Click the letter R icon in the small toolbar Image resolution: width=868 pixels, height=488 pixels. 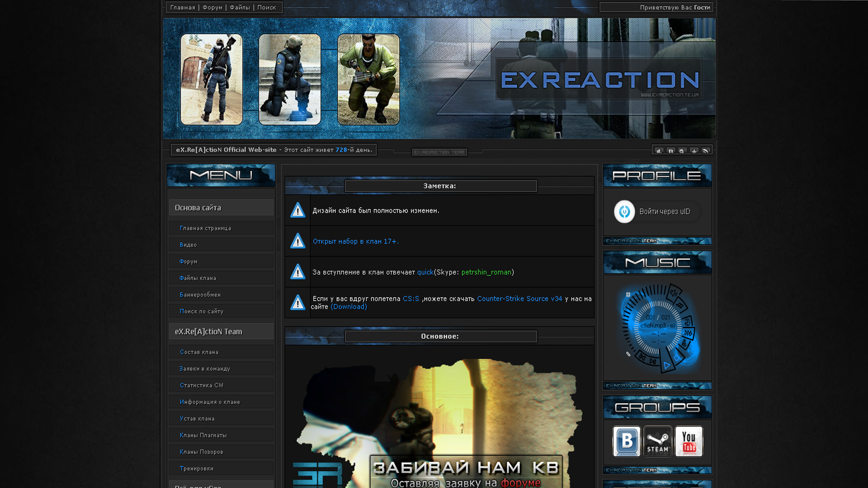point(671,151)
